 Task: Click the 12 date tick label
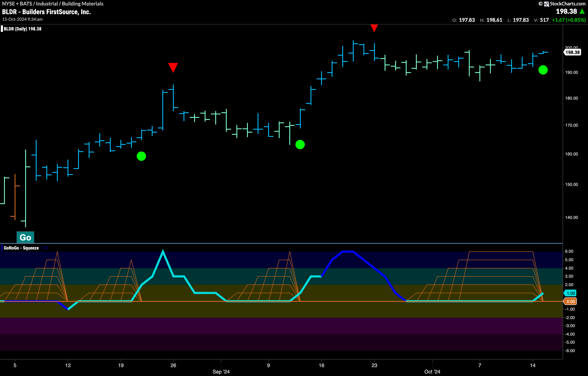(68, 365)
